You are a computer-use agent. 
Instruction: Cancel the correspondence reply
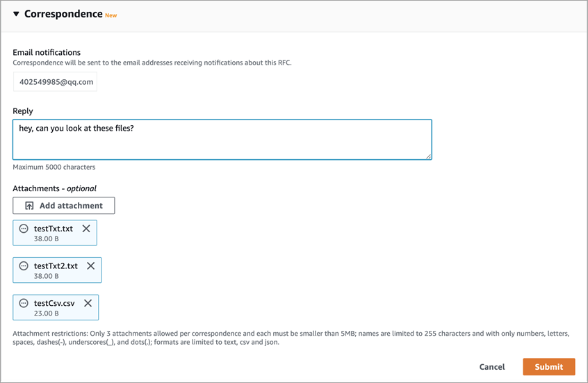pos(492,366)
